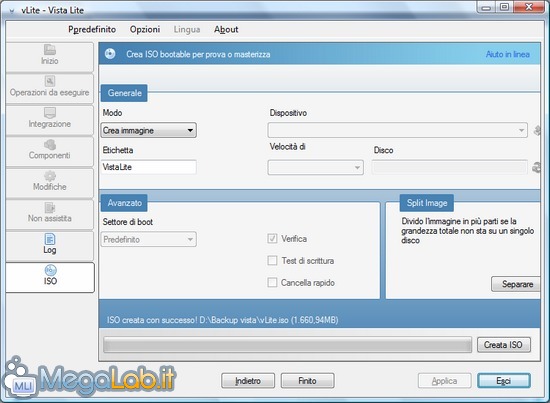
Task: Go to the Integrazione section icon
Action: point(49,113)
